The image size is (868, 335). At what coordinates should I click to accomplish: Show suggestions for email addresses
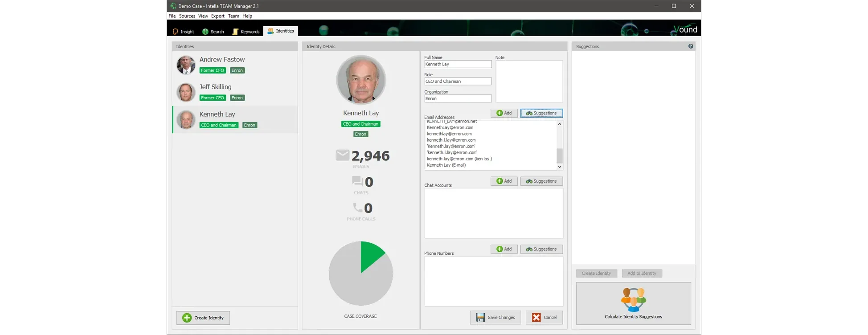coord(541,113)
